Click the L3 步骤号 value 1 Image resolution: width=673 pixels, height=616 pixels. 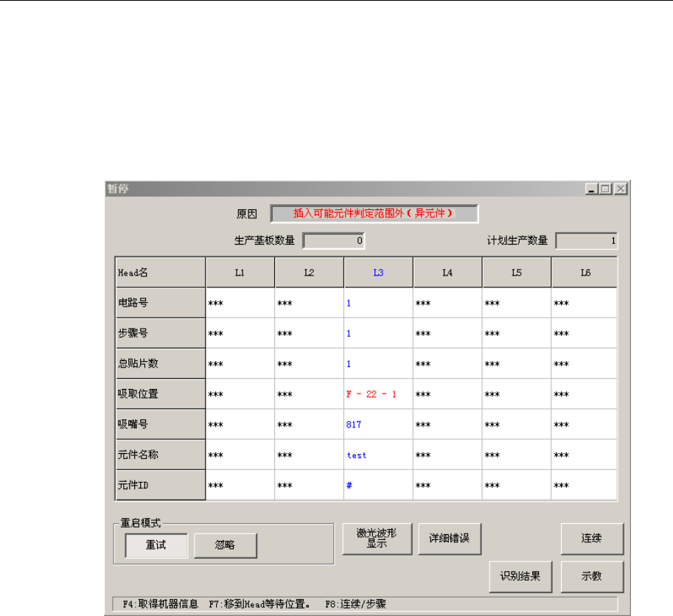pyautogui.click(x=378, y=333)
